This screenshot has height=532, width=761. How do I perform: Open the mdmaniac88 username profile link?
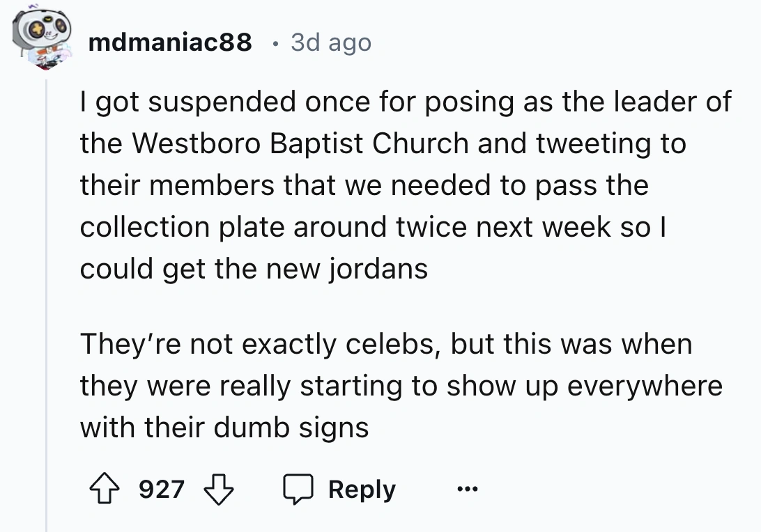point(170,42)
